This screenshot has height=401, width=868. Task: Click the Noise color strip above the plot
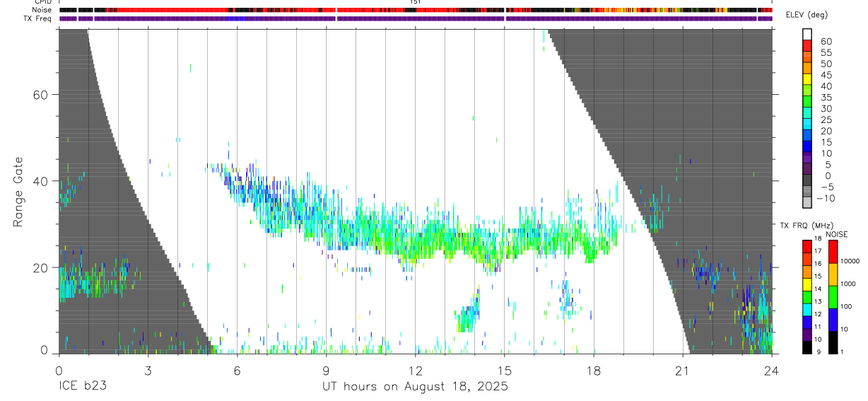click(x=416, y=10)
